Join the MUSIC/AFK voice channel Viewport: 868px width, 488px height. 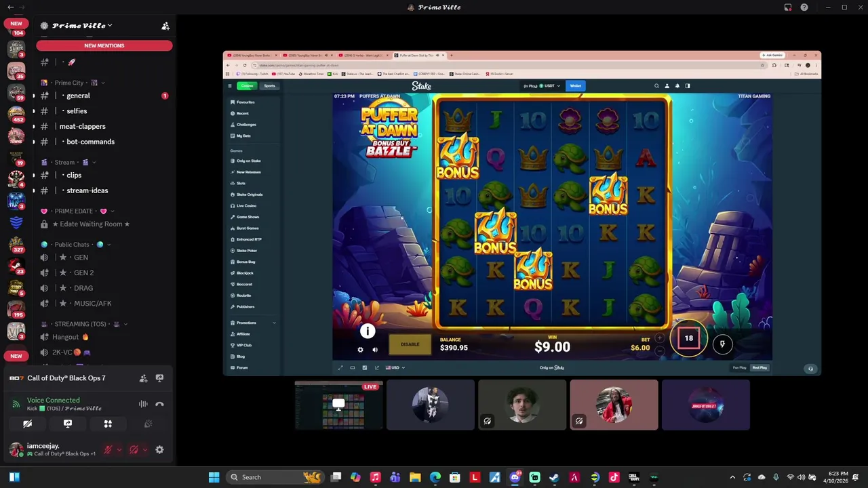[104, 304]
